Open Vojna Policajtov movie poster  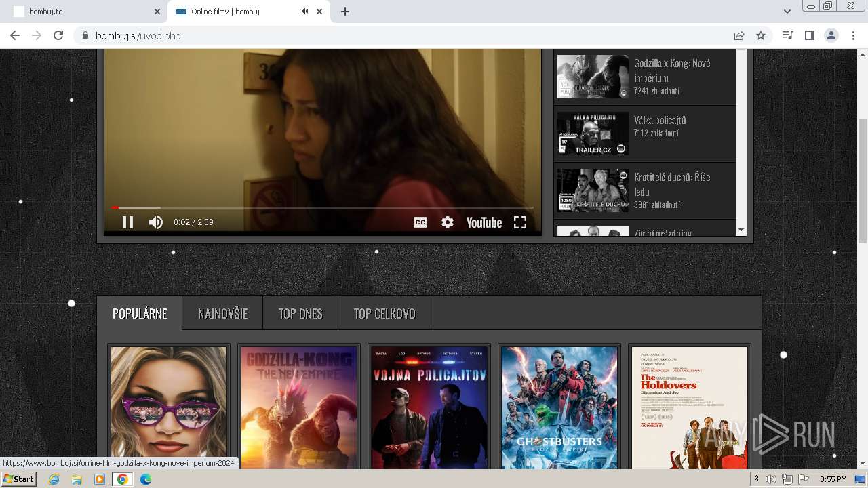tap(429, 407)
